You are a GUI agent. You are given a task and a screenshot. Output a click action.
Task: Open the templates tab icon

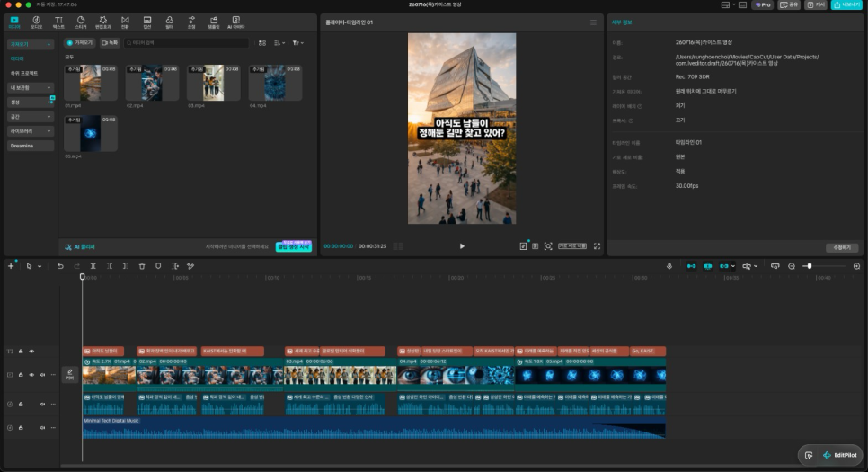pos(214,22)
